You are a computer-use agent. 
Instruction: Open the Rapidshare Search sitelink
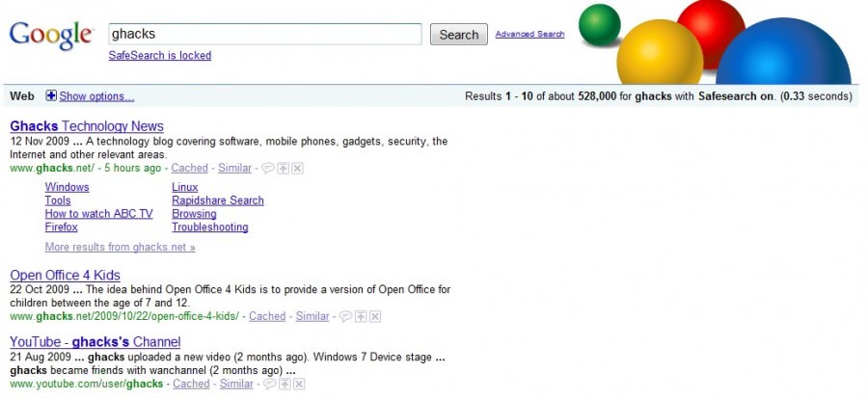[x=217, y=200]
